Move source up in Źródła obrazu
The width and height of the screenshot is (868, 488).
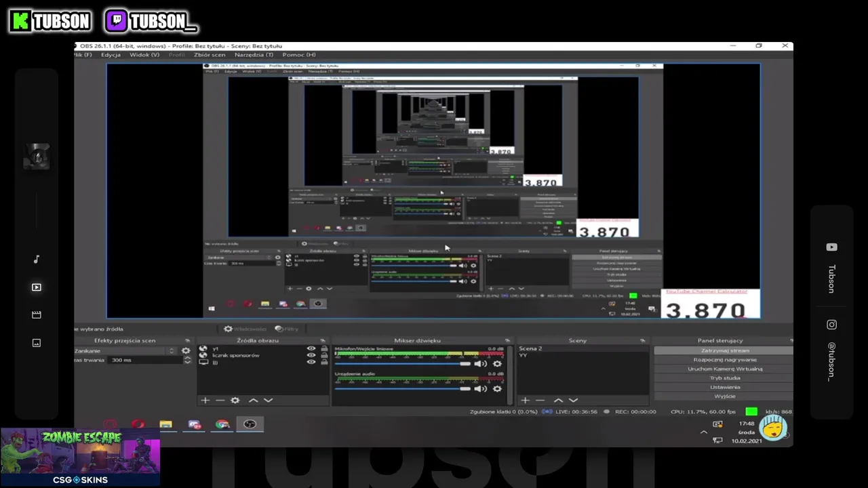253,401
